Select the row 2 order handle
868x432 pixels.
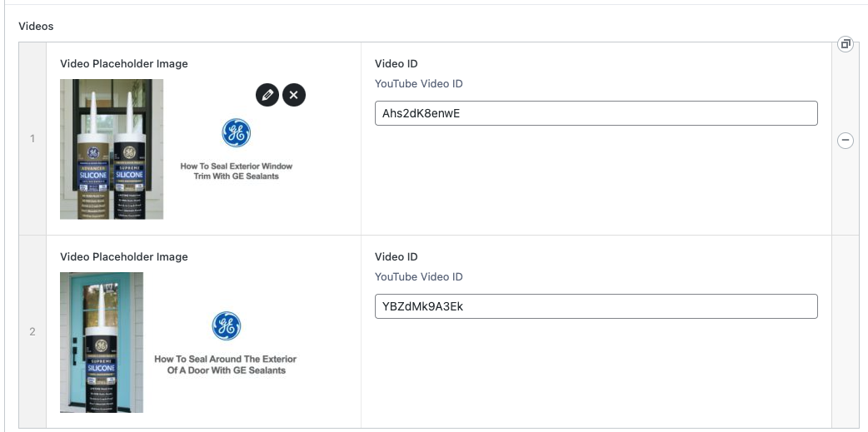tap(32, 332)
